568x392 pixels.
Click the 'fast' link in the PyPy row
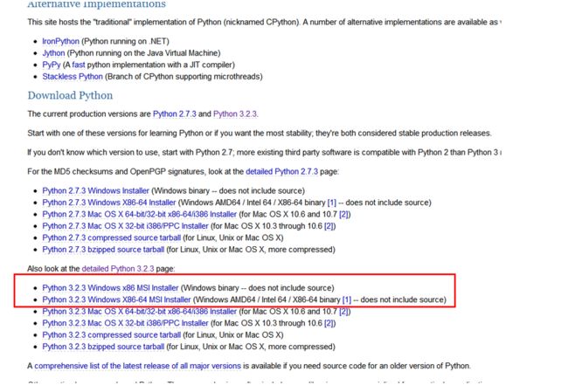tap(79, 65)
